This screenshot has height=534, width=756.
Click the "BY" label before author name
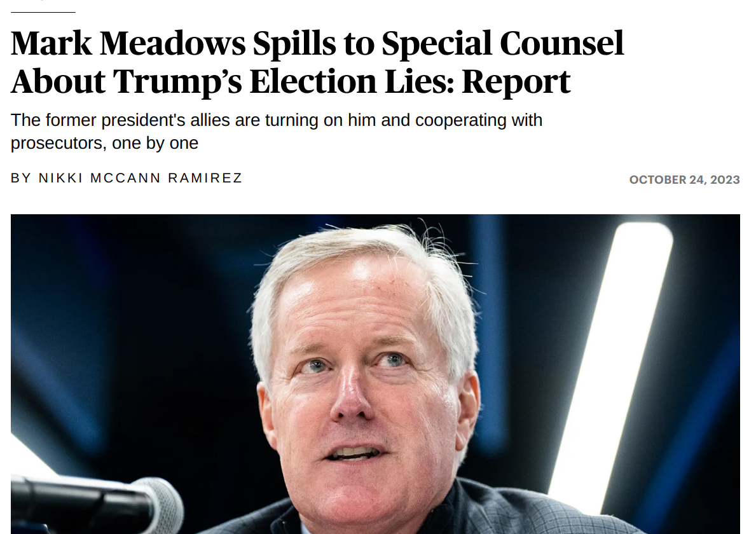21,178
